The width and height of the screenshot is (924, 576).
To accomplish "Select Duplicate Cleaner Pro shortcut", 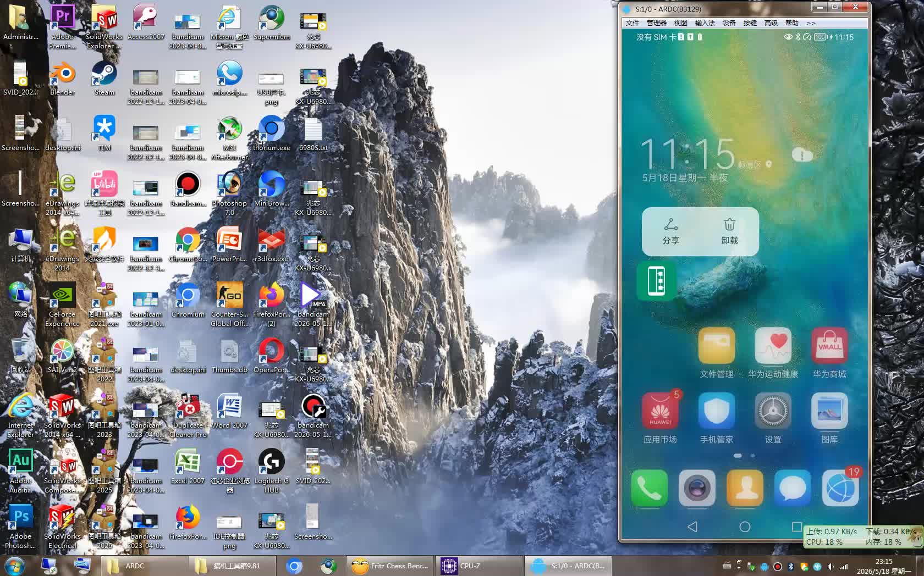I will click(188, 416).
